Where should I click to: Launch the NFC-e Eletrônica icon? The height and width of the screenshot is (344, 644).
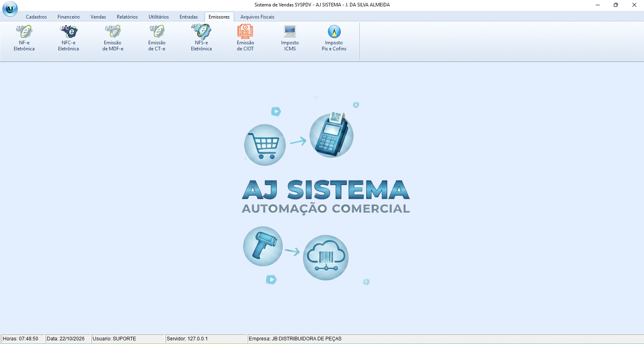pos(68,38)
